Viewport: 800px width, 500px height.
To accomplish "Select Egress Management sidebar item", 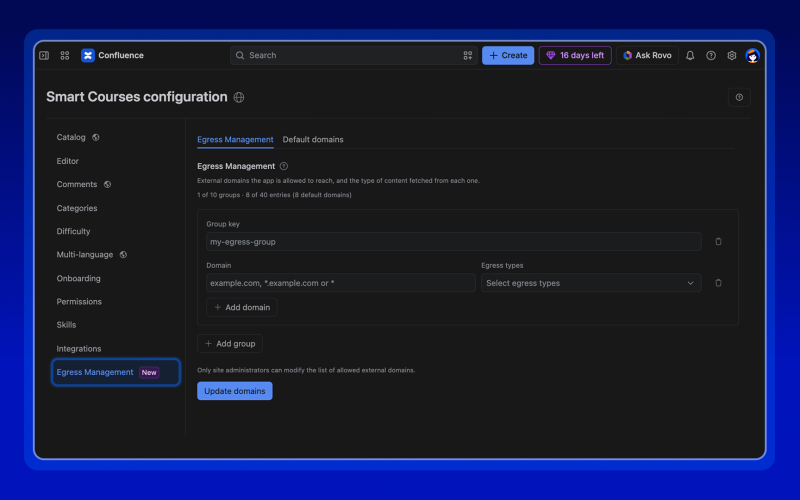I will 116,372.
